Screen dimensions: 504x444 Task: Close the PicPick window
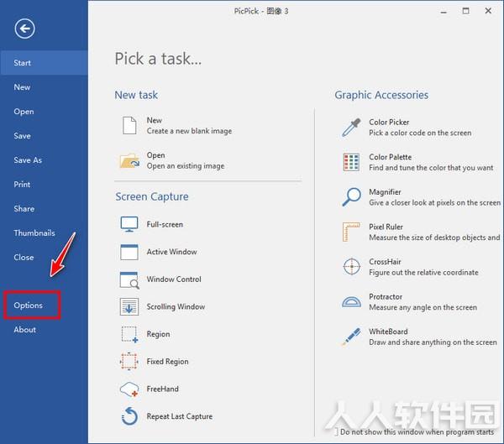click(488, 11)
